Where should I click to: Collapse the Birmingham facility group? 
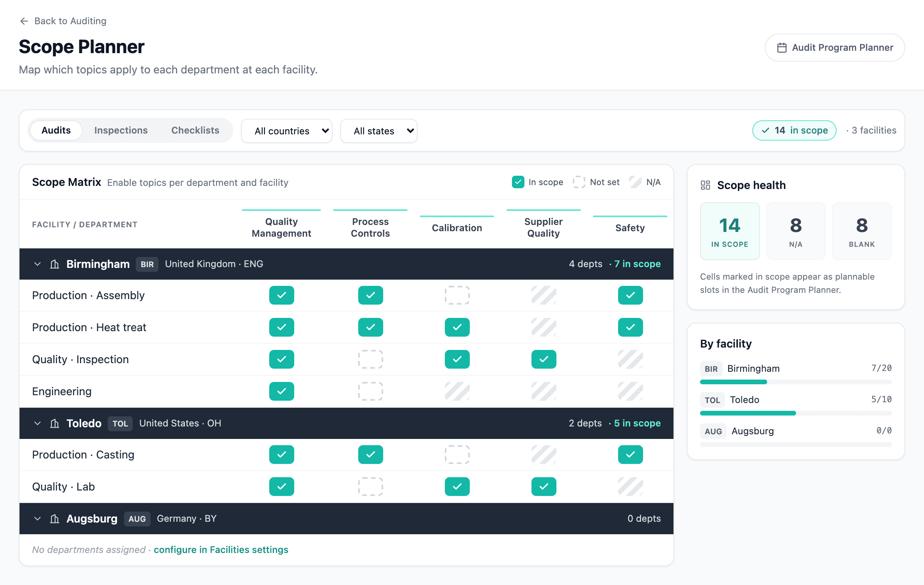click(37, 264)
